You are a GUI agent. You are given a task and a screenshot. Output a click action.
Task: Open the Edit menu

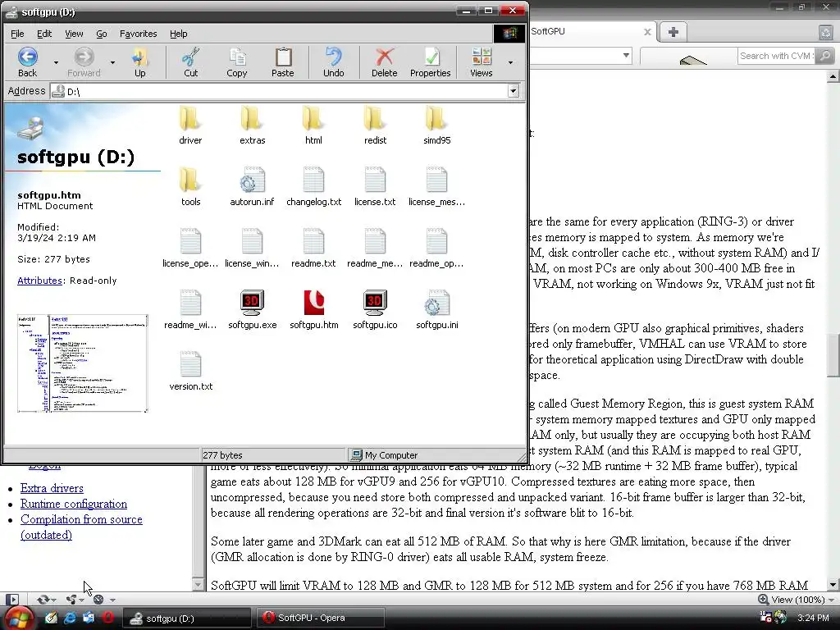[x=44, y=34]
